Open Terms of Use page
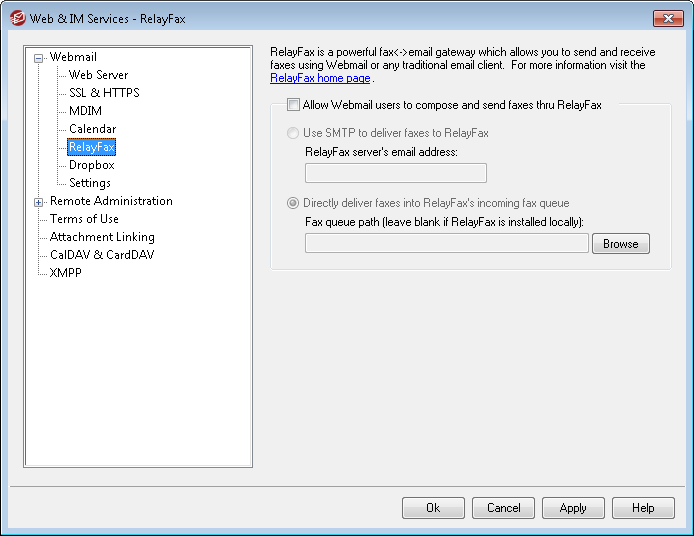Screen dimensions: 694x536 (84, 219)
